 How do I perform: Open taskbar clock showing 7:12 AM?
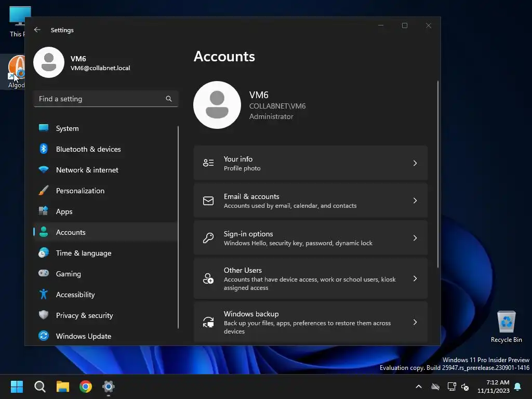[494, 387]
